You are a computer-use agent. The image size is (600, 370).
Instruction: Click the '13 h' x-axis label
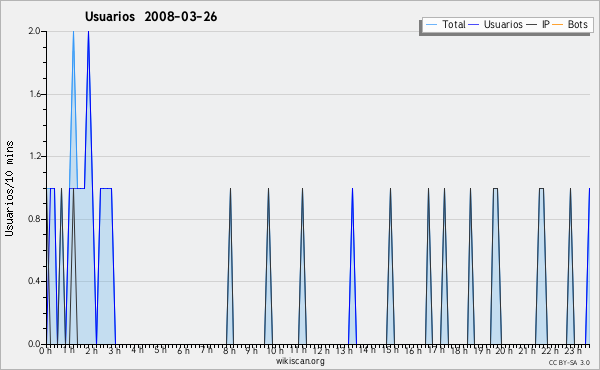click(344, 350)
